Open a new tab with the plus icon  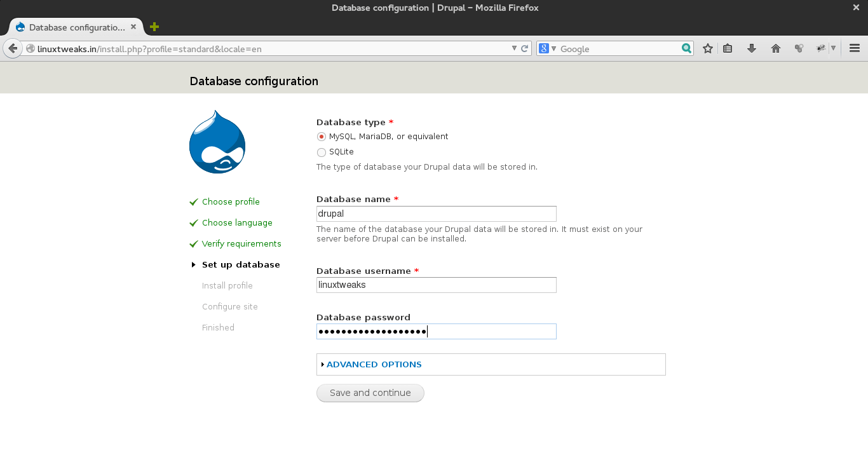coord(154,27)
